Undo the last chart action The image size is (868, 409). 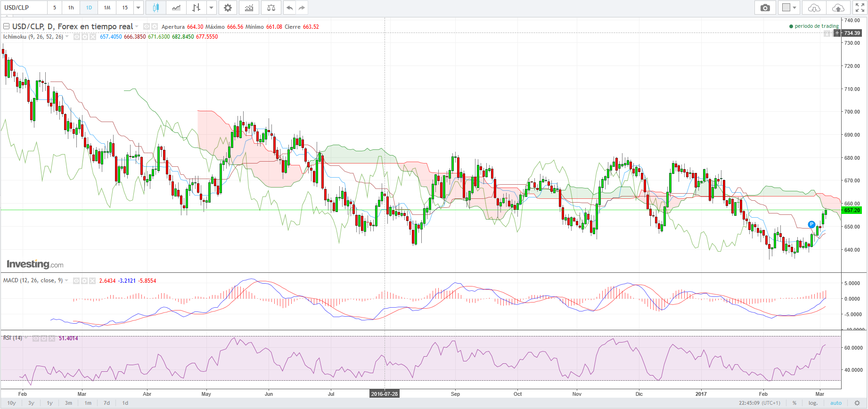(289, 8)
